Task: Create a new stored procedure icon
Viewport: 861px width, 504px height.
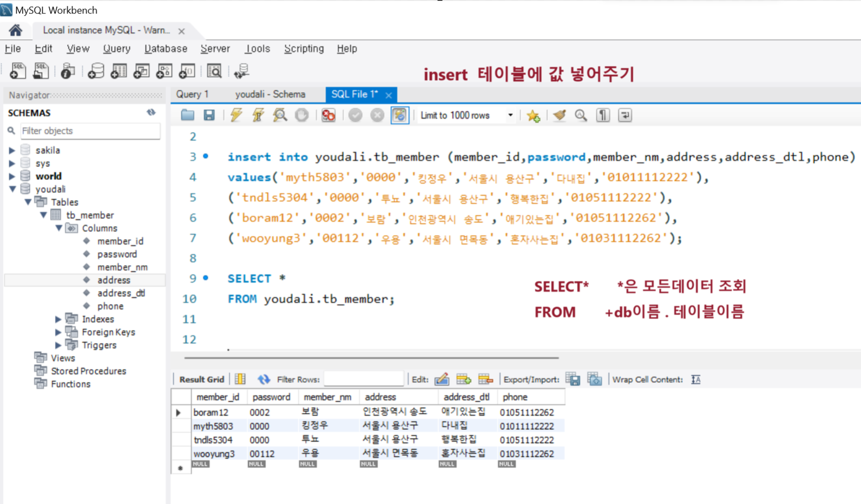Action: pos(164,71)
